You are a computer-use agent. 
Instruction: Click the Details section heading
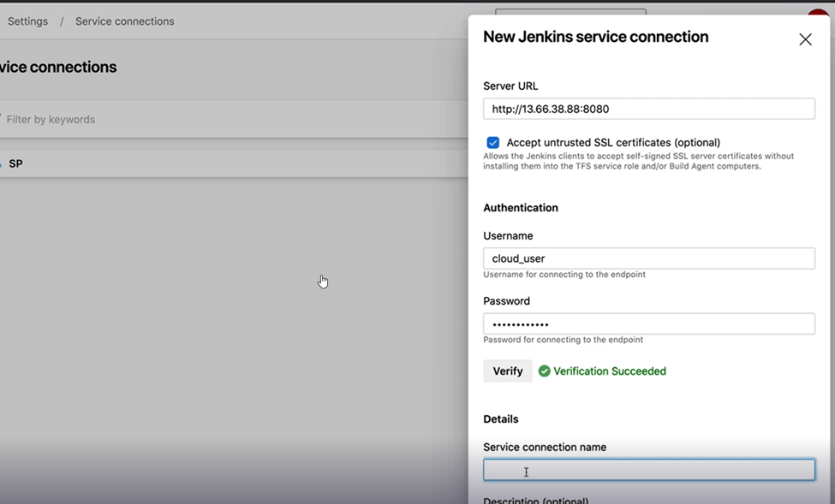point(500,419)
